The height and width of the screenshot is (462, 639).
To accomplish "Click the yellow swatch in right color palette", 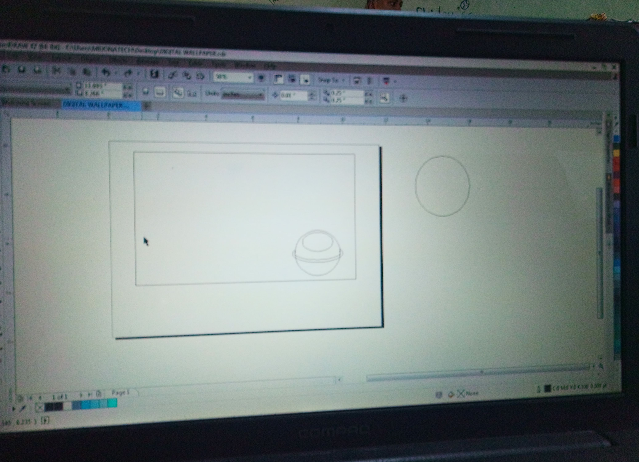I will [616, 154].
